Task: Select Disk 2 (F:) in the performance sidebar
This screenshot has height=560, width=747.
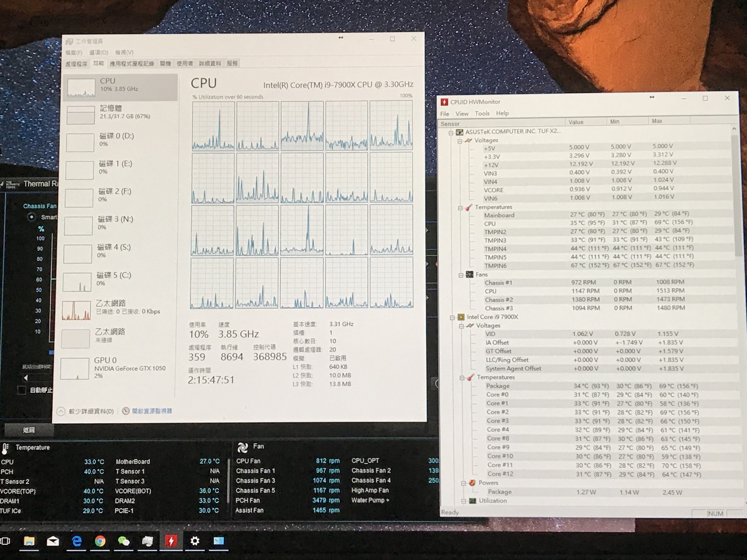Action: [x=119, y=197]
